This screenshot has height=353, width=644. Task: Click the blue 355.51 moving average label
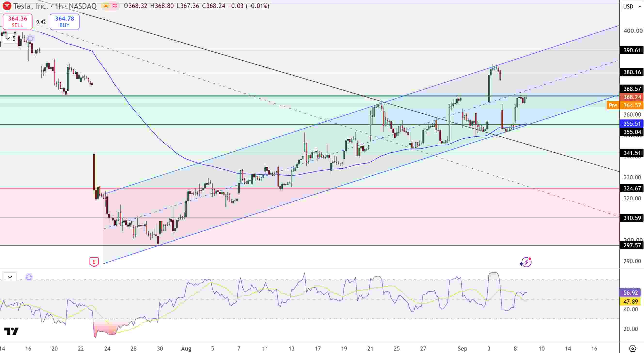[x=632, y=124]
